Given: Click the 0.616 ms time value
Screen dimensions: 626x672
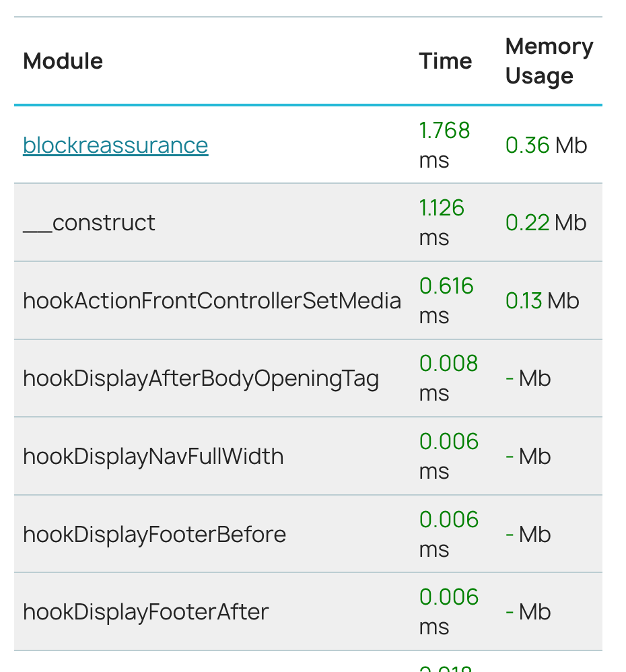Looking at the screenshot, I should [446, 300].
